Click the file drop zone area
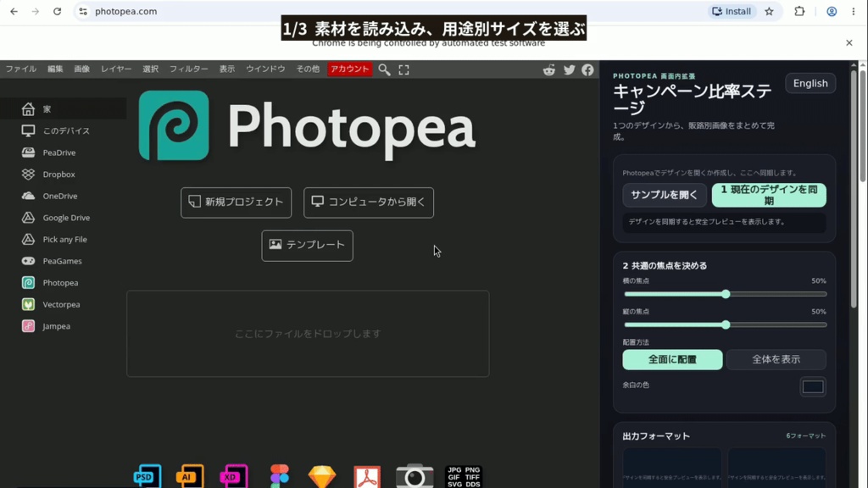868x488 pixels. point(308,334)
